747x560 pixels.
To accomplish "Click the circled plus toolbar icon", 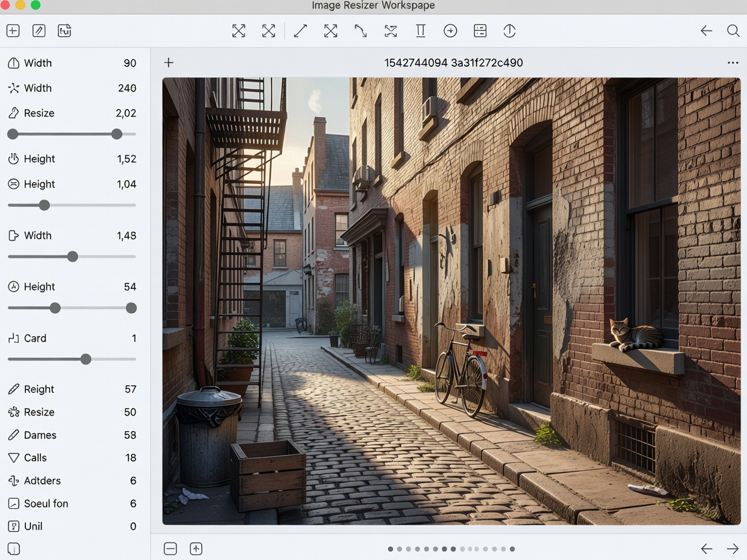I will pos(450,31).
